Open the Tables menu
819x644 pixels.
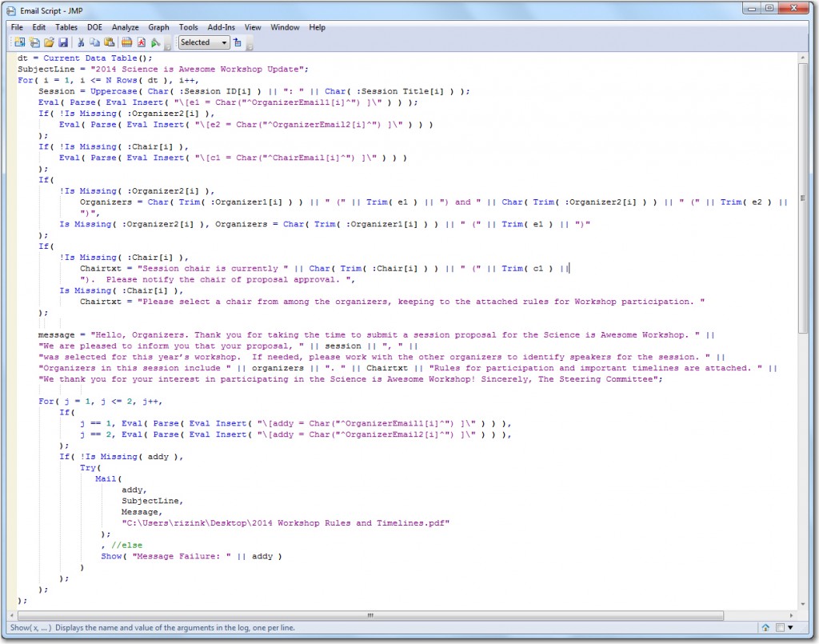click(66, 27)
